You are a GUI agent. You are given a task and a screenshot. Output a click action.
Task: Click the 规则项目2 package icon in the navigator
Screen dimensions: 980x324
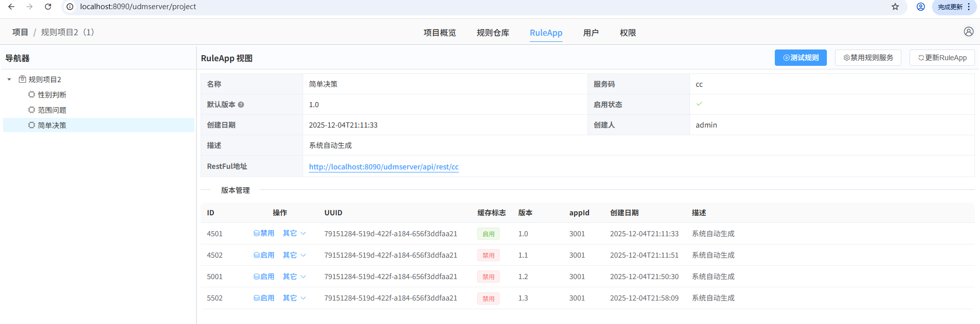(22, 80)
